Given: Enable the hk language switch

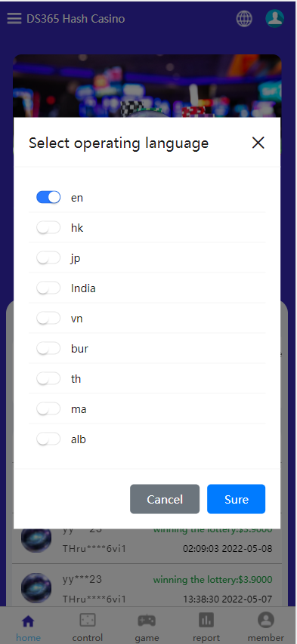Looking at the screenshot, I should click(x=48, y=227).
